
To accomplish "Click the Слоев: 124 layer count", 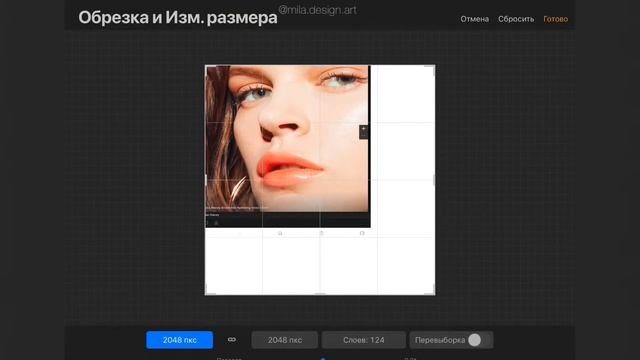I will [364, 340].
